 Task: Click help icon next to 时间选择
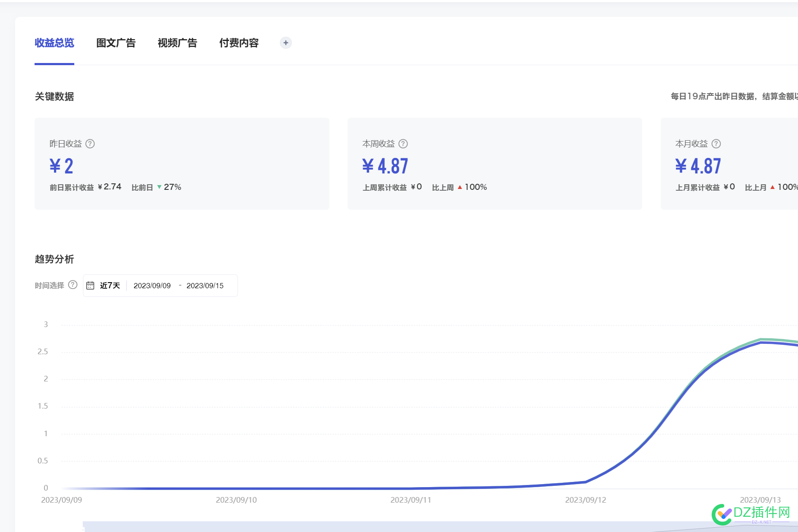tap(73, 285)
